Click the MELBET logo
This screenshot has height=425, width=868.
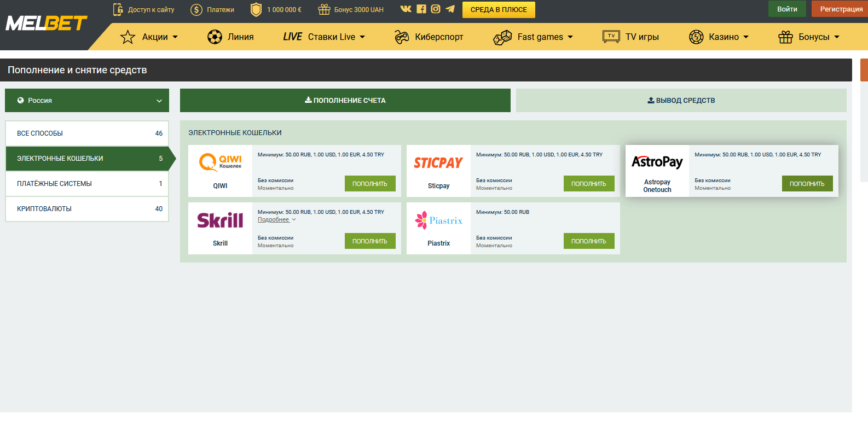point(46,23)
